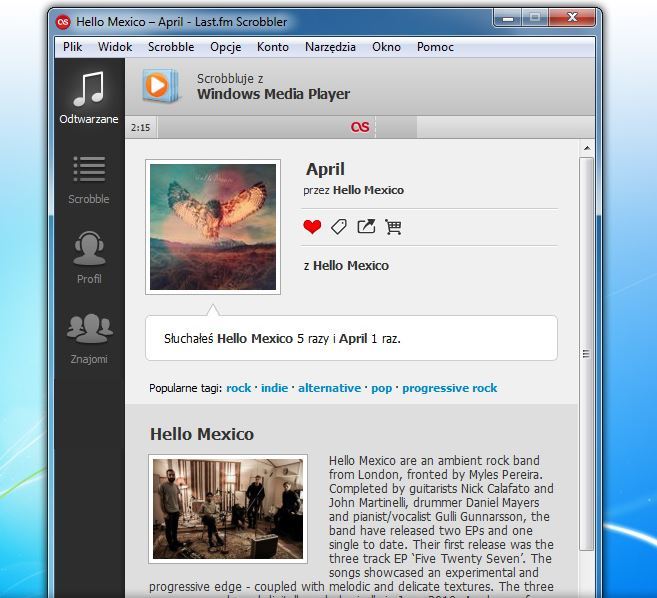Click the vertical scrollbar thumb

[586, 354]
